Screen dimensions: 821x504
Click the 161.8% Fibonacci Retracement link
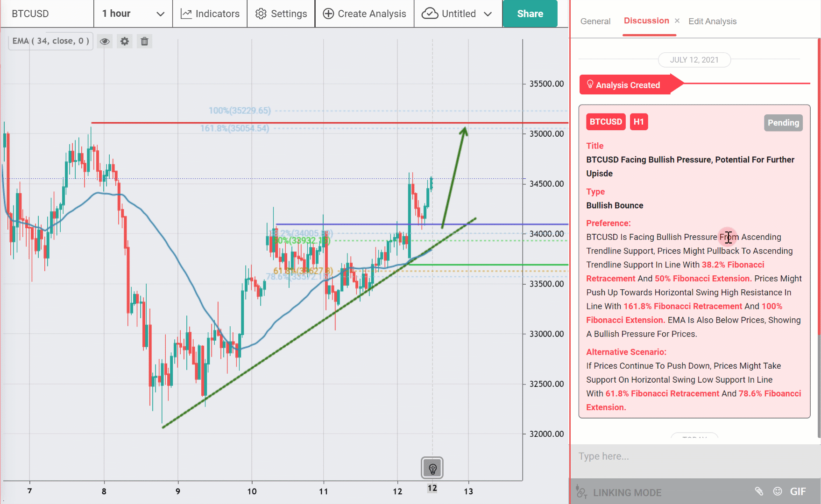click(683, 307)
